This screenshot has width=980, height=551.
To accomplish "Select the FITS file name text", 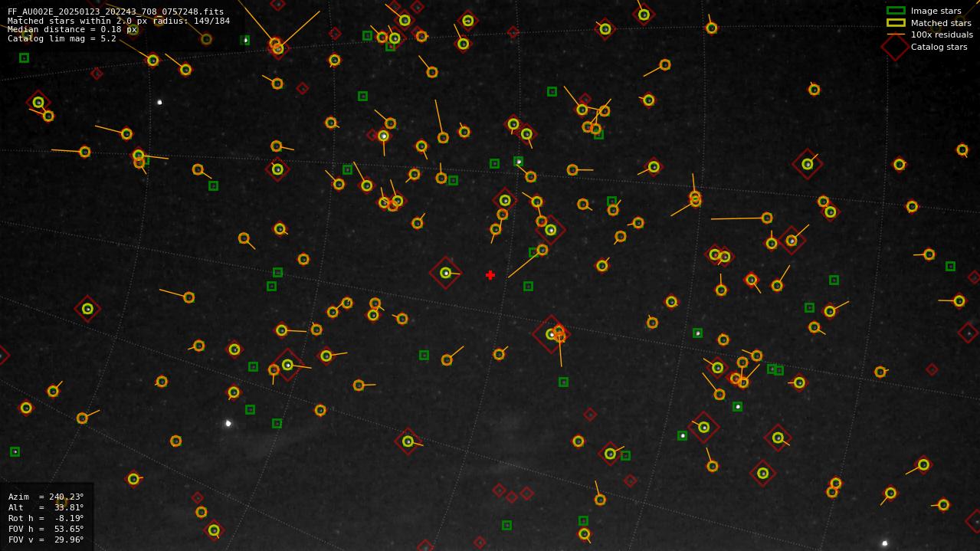I will [116, 12].
